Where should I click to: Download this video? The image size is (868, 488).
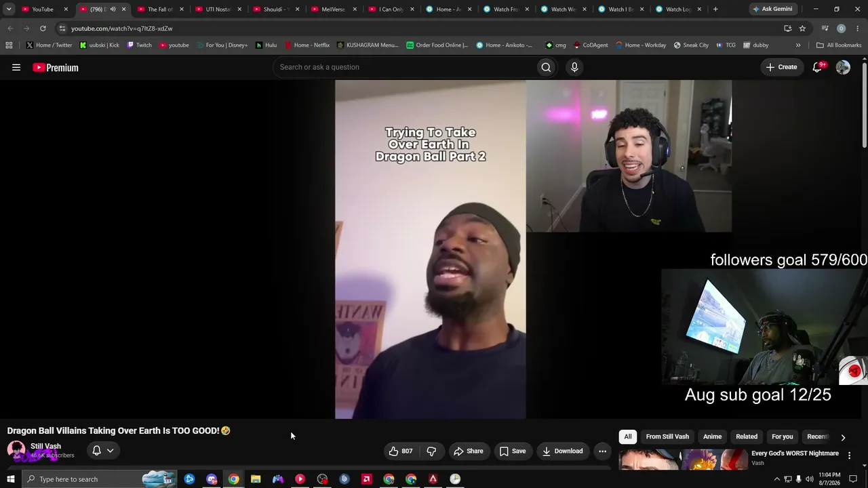(x=563, y=451)
